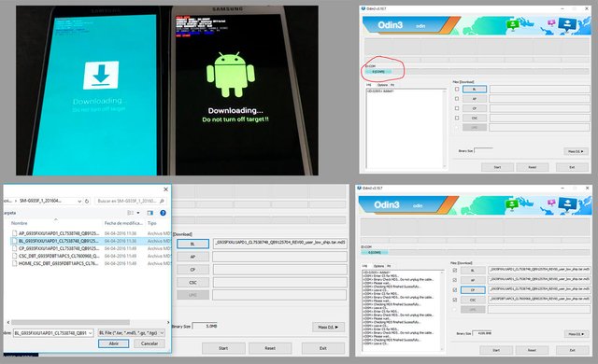598x364 pixels.
Task: Switch to the Pit tab in the loaded Odin window
Action: [389, 266]
